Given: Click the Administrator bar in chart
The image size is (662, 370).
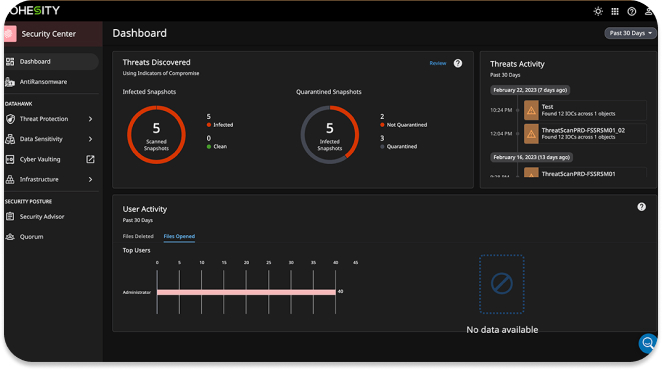Looking at the screenshot, I should 246,292.
